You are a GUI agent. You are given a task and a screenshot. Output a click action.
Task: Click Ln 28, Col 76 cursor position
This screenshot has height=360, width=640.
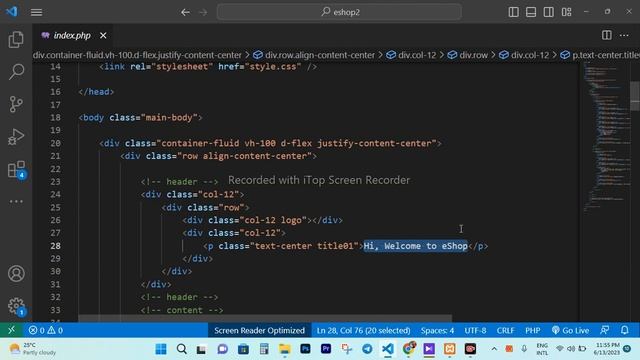pyautogui.click(x=363, y=330)
